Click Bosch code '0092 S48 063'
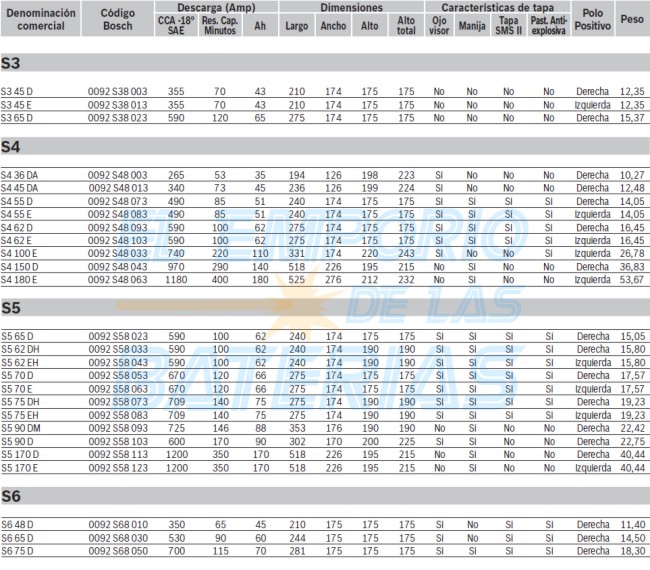Viewport: 650px width, 570px height. (118, 280)
